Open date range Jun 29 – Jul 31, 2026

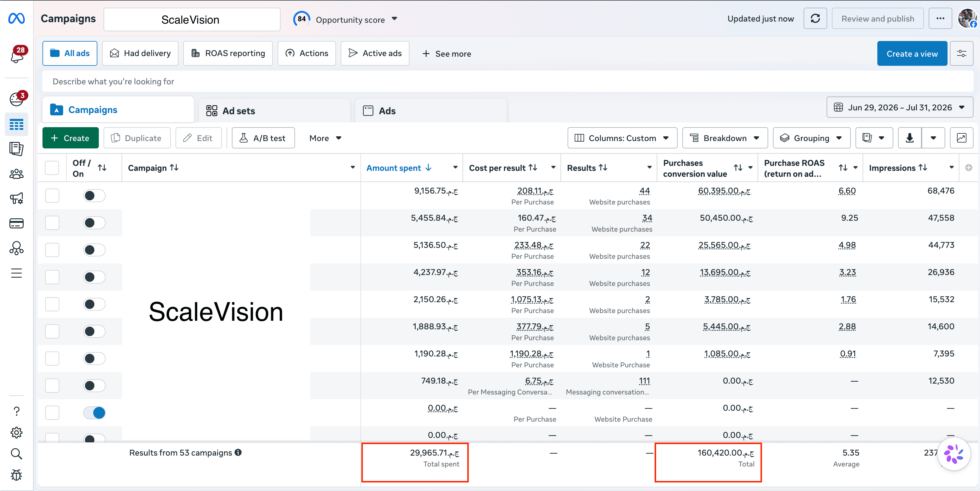[900, 108]
